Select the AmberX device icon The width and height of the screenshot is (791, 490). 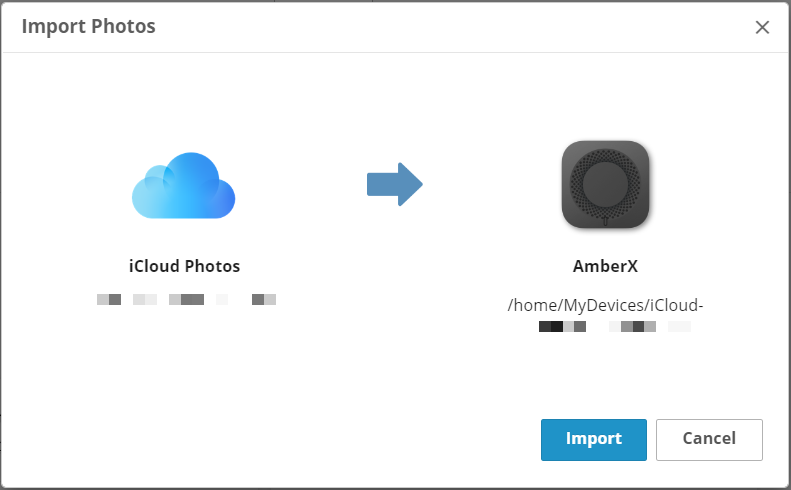pos(605,185)
